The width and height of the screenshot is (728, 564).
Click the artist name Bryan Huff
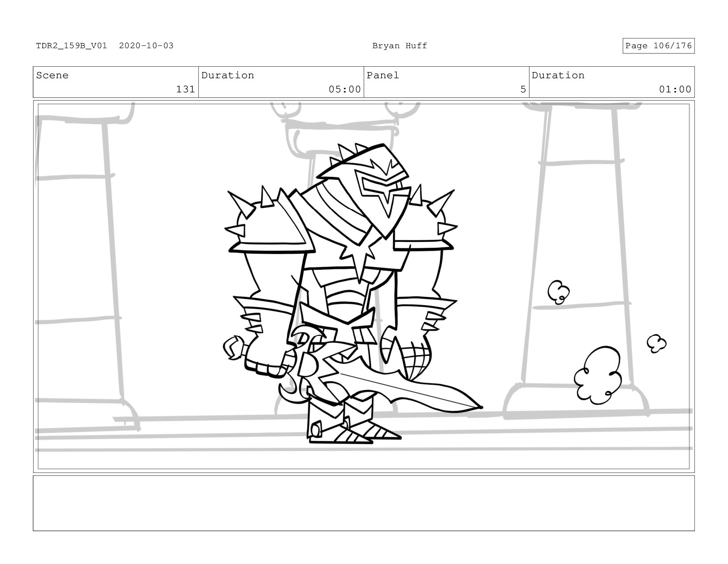(x=400, y=46)
